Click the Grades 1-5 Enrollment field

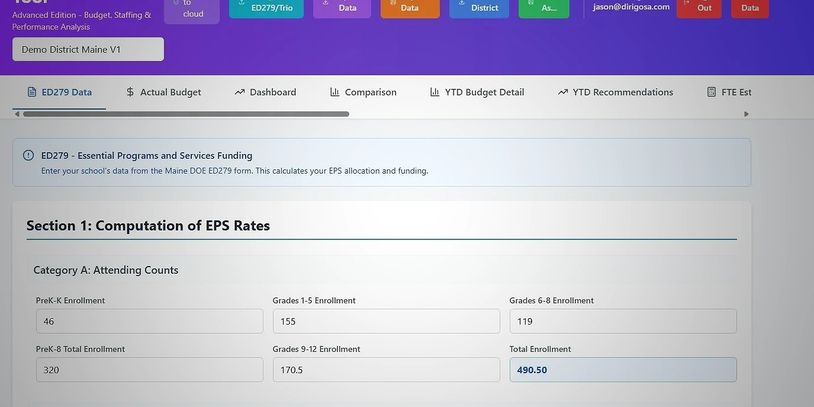tap(386, 321)
